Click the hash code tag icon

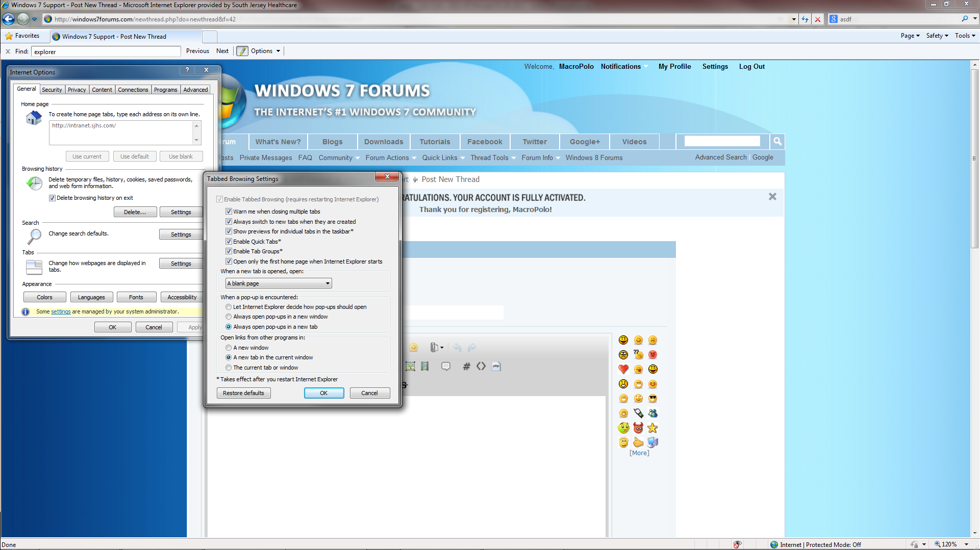coord(466,366)
